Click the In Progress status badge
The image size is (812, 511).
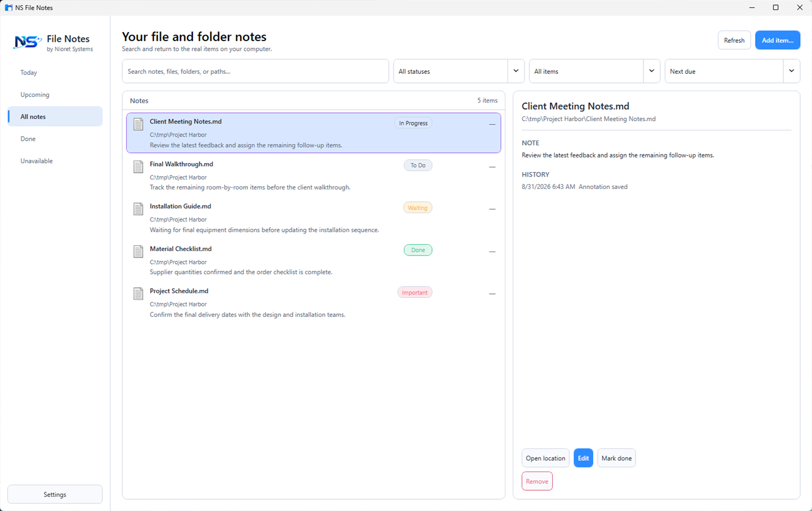click(413, 123)
